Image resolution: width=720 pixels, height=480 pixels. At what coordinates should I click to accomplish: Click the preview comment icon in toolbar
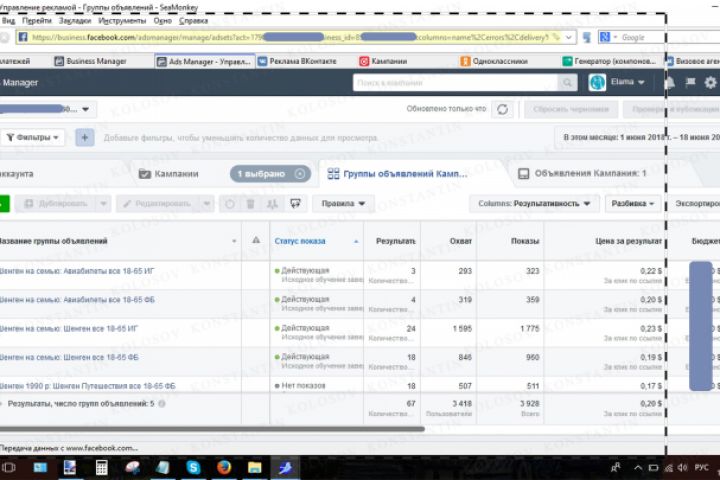point(295,203)
